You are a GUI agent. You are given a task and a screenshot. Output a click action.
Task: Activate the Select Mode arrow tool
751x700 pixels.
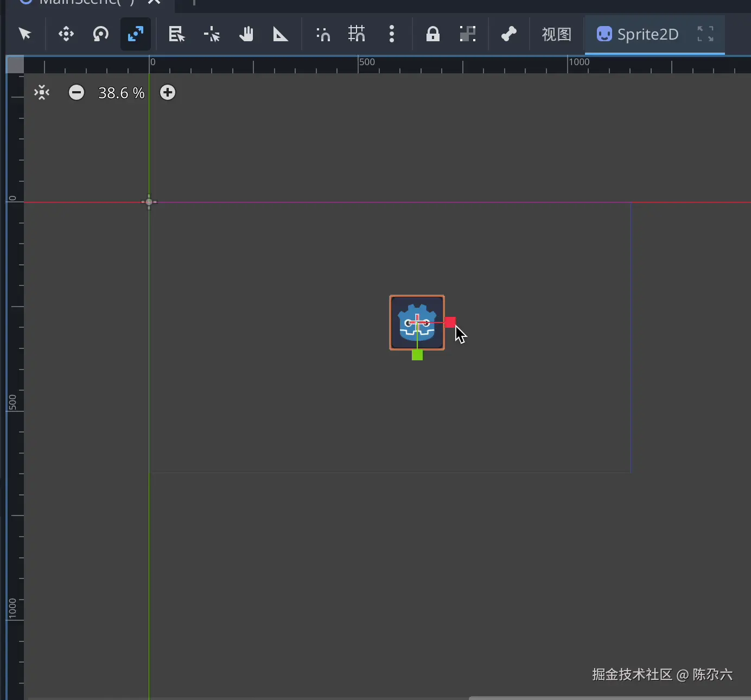[x=25, y=34]
